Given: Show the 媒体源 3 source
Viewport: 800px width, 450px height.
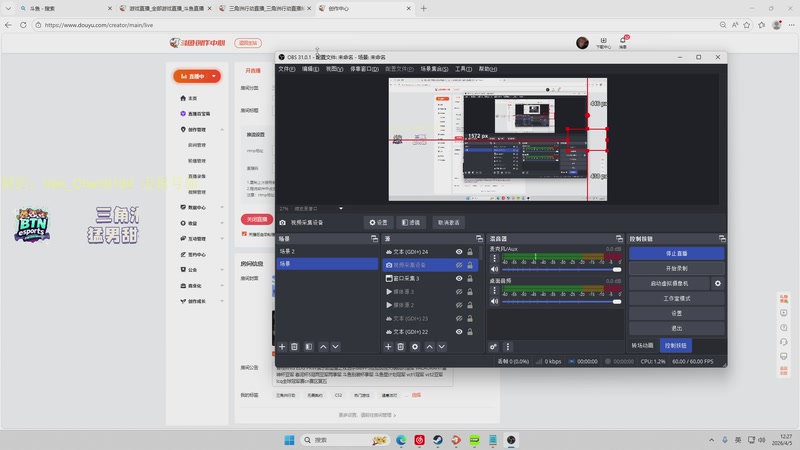Looking at the screenshot, I should [x=459, y=291].
